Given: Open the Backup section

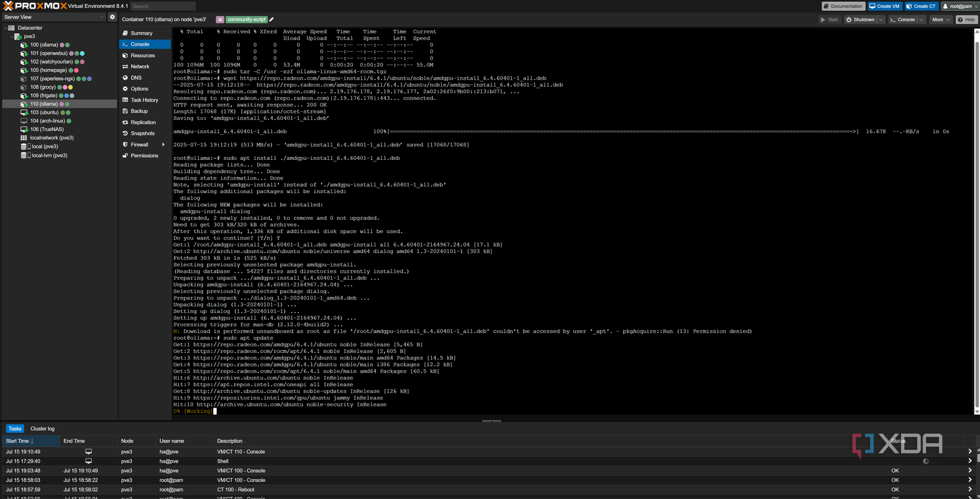Looking at the screenshot, I should click(x=139, y=111).
